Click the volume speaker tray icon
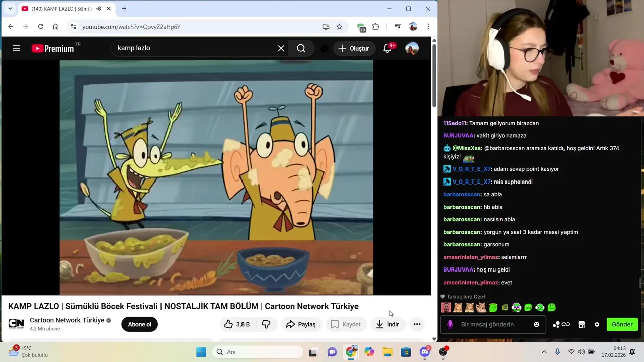 point(581,352)
